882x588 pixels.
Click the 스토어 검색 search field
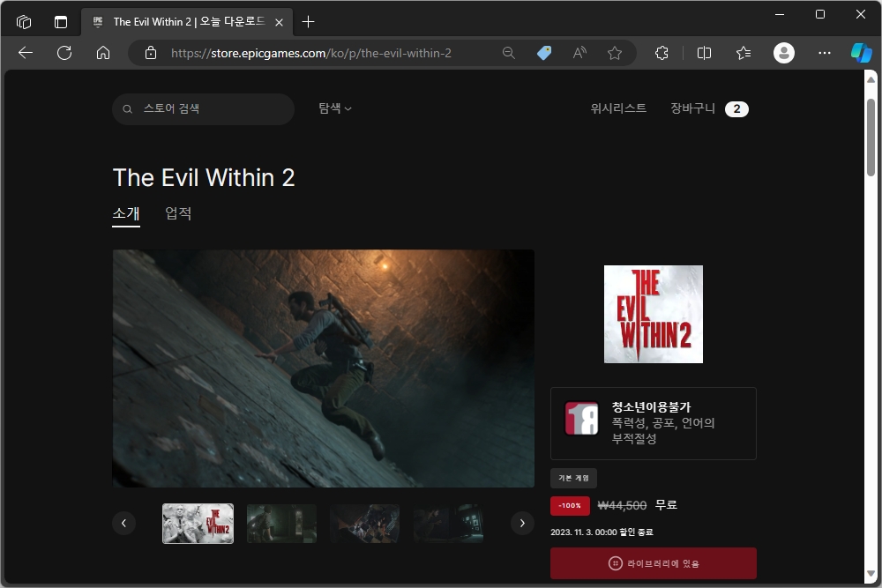203,109
